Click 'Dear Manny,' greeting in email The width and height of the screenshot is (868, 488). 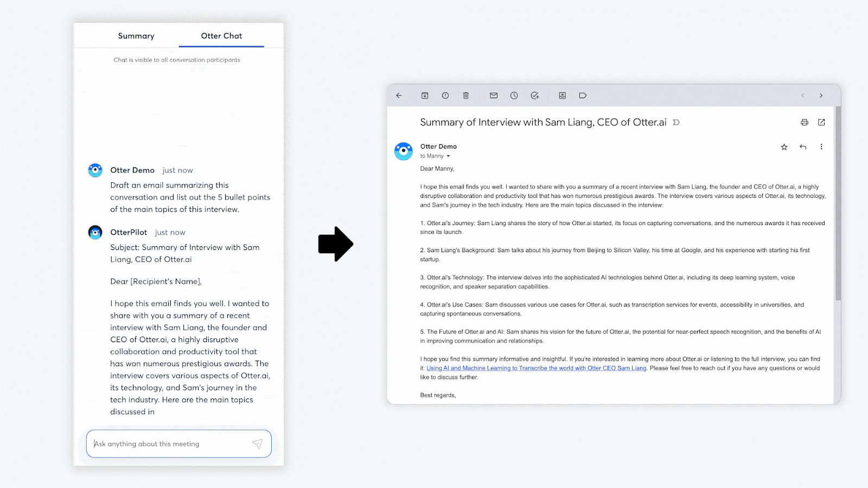coord(437,169)
